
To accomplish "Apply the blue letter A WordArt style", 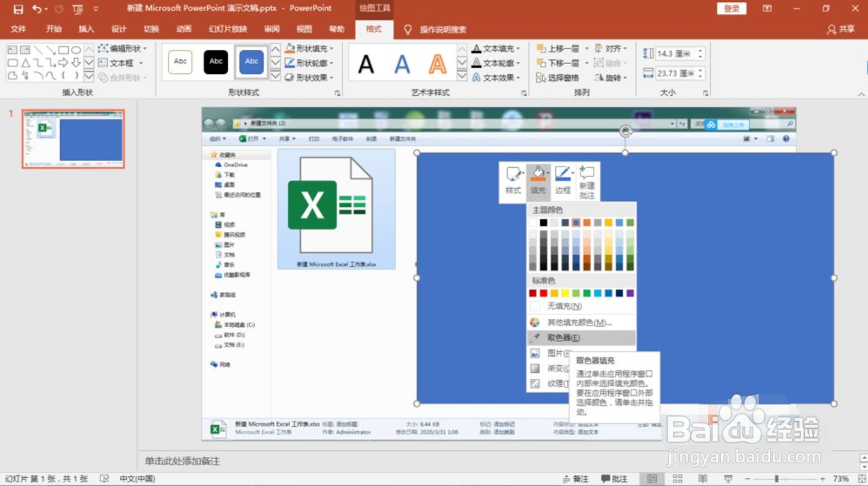I will point(402,64).
